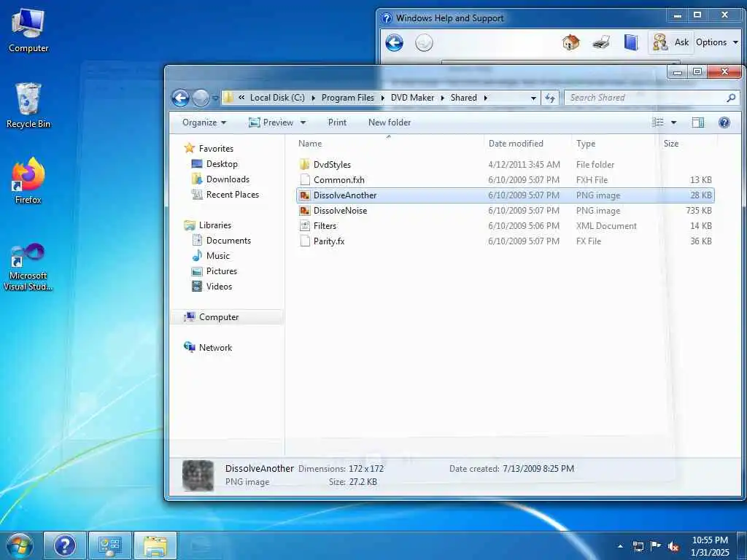Open Help and Support home page
Image resolution: width=747 pixels, height=560 pixels.
pyautogui.click(x=570, y=42)
